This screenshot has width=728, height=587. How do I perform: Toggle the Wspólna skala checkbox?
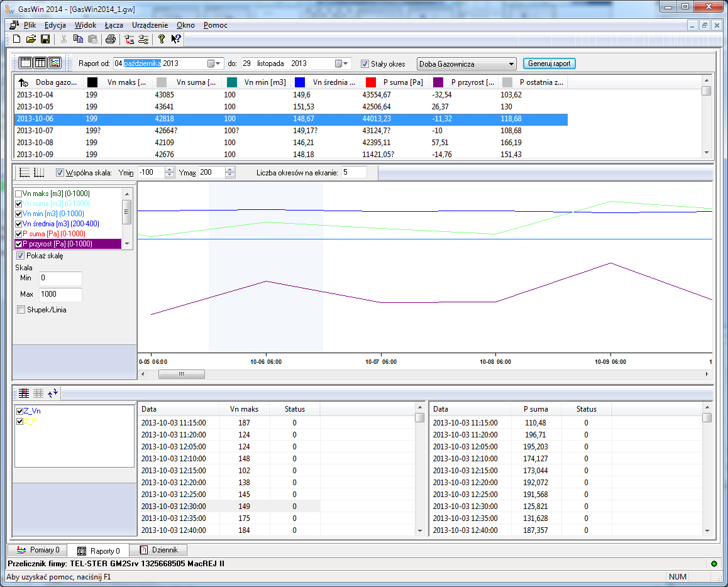tap(60, 173)
